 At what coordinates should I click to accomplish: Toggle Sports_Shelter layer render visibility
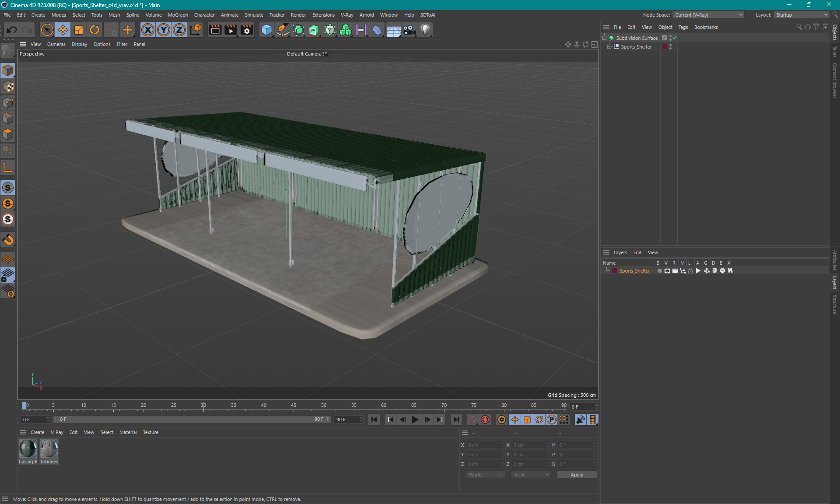(x=675, y=271)
